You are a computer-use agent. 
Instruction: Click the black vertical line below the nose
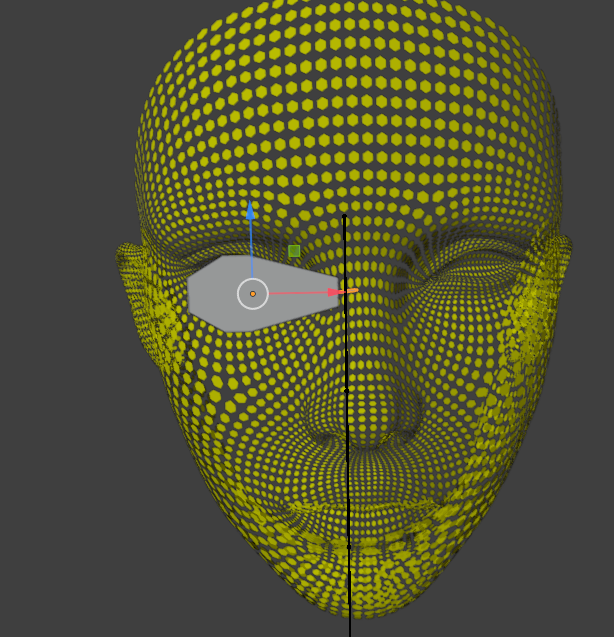(x=348, y=500)
